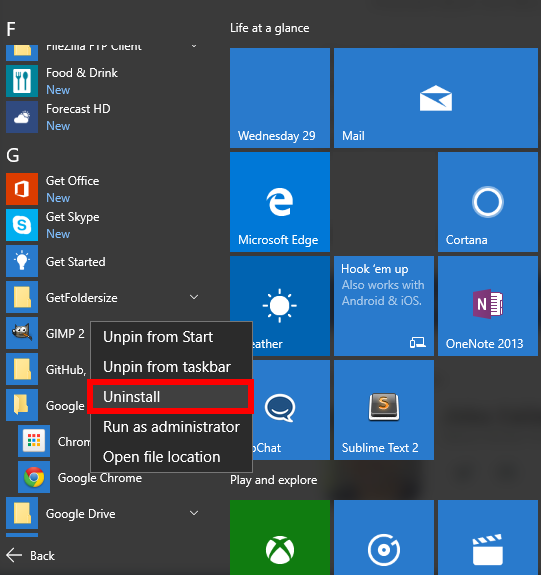Open the Cortana tile
The image size is (541, 575).
(x=488, y=202)
